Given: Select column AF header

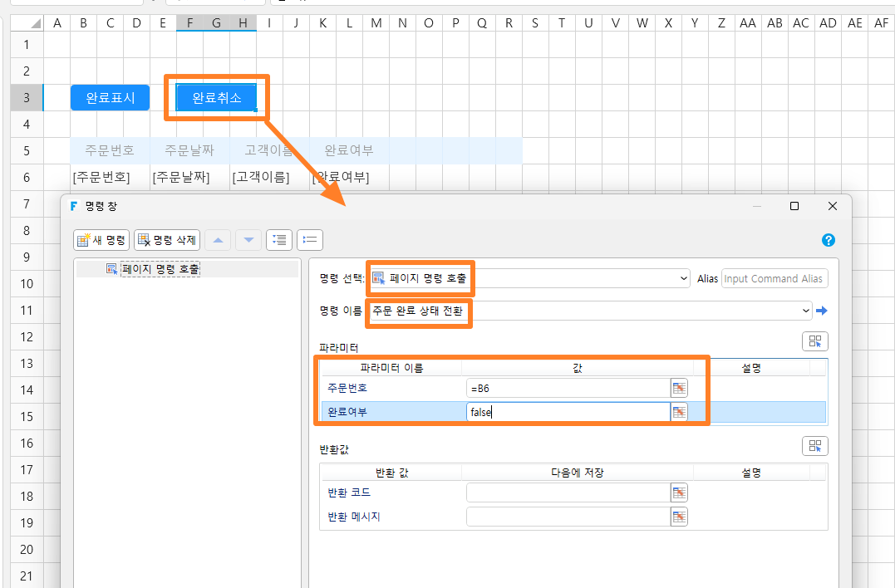Looking at the screenshot, I should (881, 22).
